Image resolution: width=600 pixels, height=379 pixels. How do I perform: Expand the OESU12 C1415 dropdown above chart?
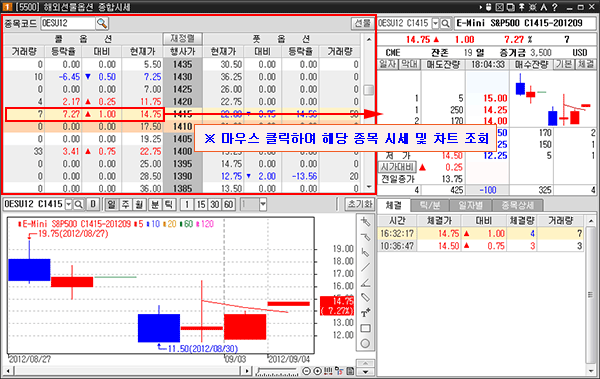coord(68,204)
